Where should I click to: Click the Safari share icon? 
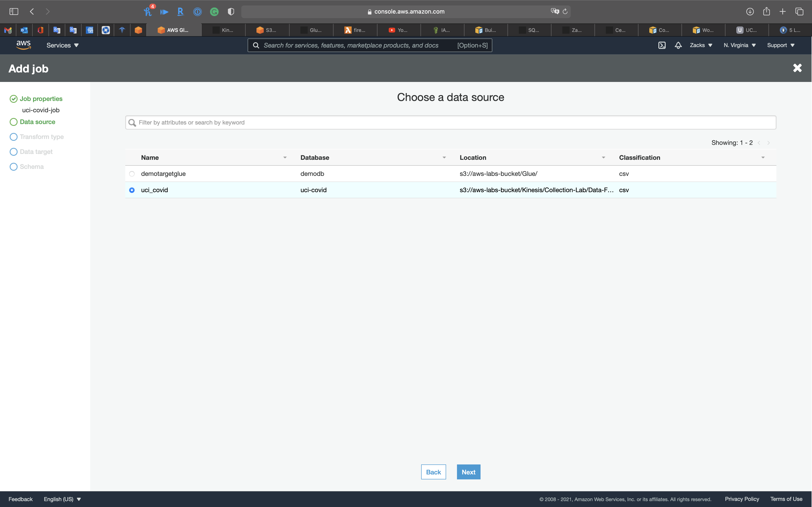(766, 11)
